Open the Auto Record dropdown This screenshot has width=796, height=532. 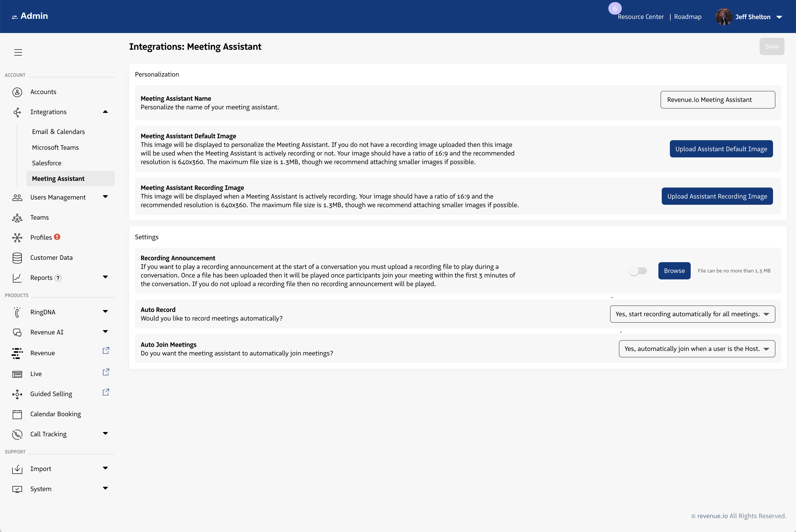pos(692,314)
